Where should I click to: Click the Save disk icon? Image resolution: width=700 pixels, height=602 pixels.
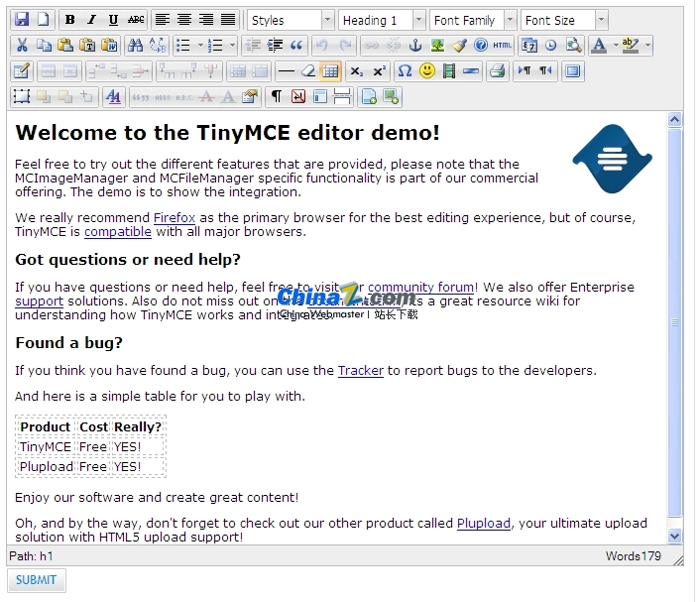pos(22,20)
